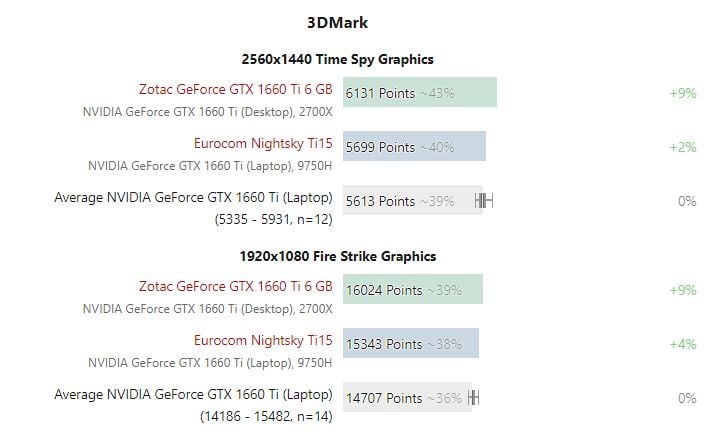The height and width of the screenshot is (436, 717).
Task: Click the 3DMark title
Action: (337, 22)
